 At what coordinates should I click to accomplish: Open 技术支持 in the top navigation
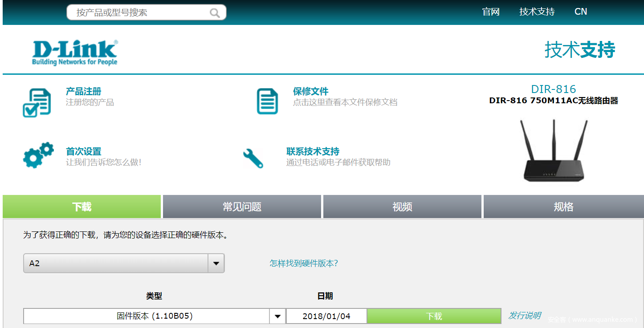pos(537,12)
